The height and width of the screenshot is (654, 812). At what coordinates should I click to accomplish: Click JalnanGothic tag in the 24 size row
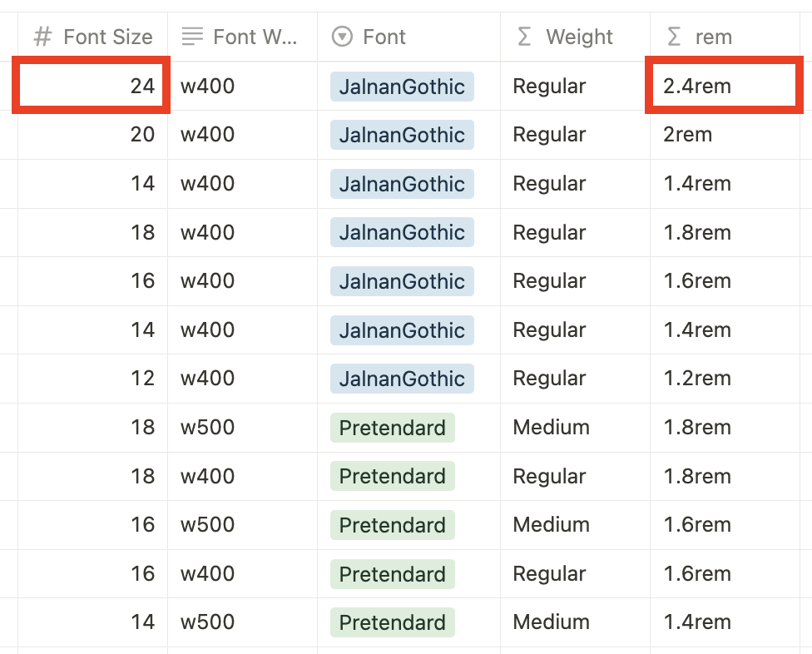point(402,87)
